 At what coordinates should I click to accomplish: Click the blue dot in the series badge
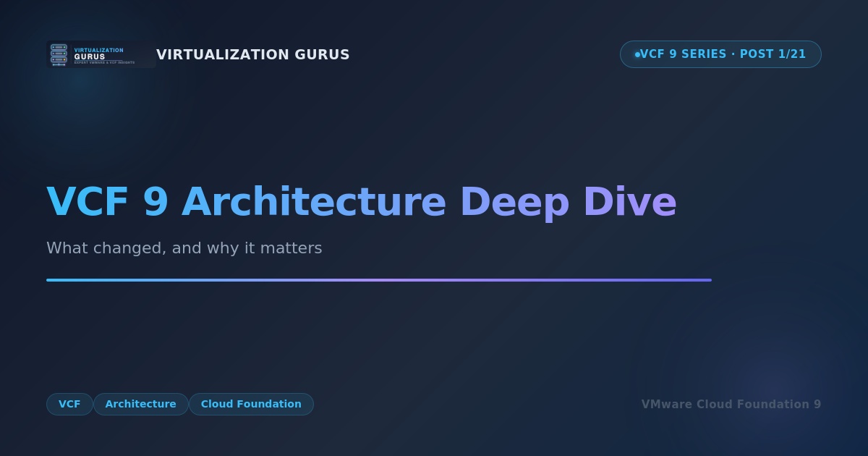637,54
